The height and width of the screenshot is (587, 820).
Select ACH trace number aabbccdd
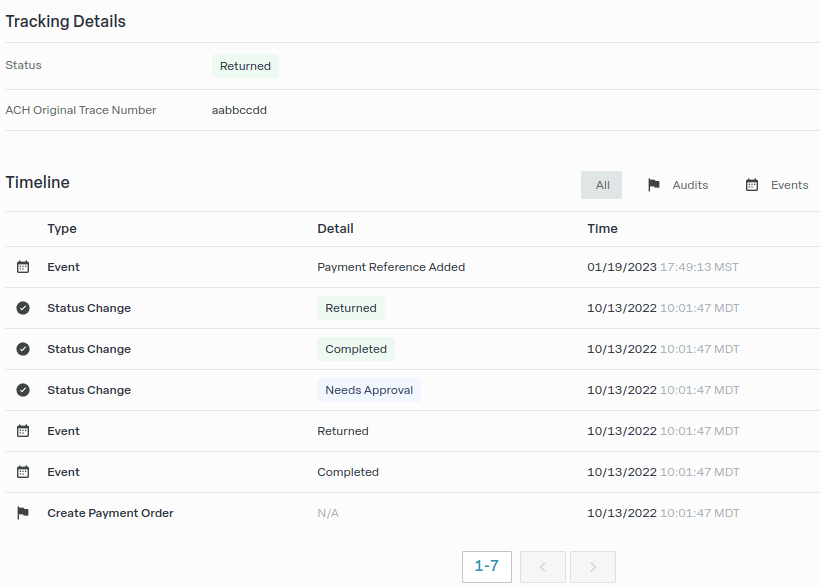(x=239, y=110)
